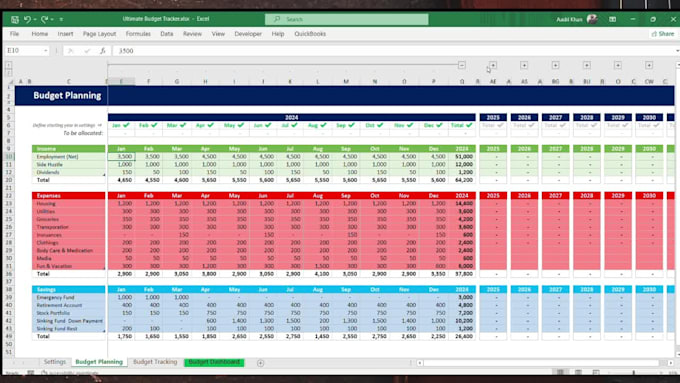
Task: Toggle the Mar checkmark cell
Action: (177, 125)
